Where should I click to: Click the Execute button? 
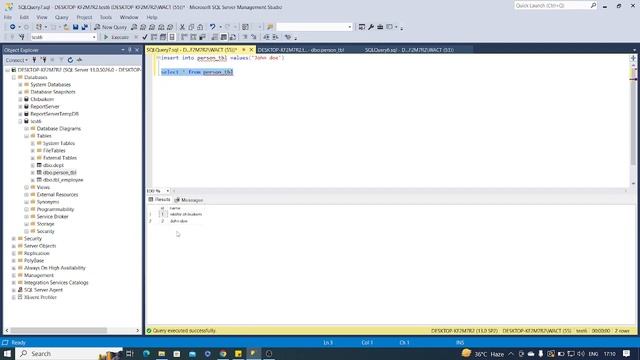click(x=116, y=37)
